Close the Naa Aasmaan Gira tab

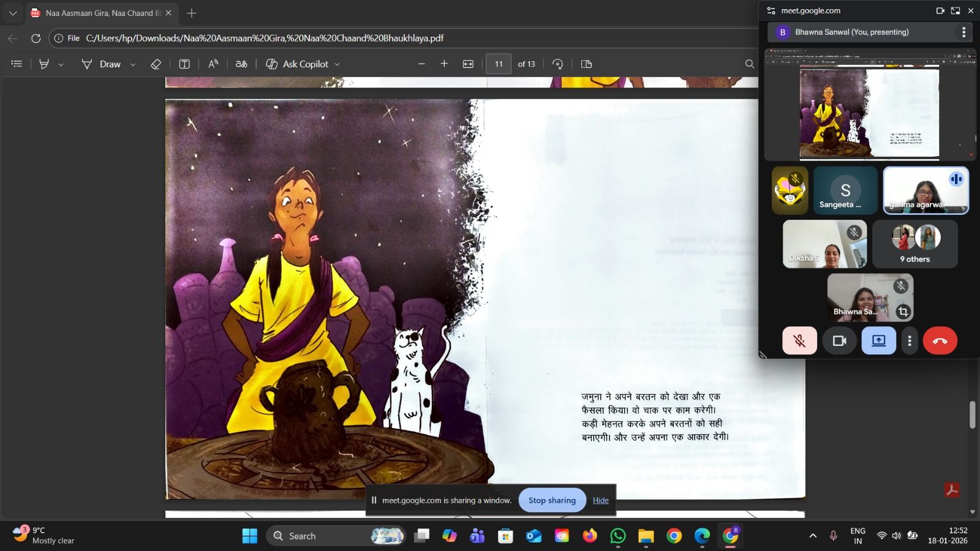click(x=168, y=13)
